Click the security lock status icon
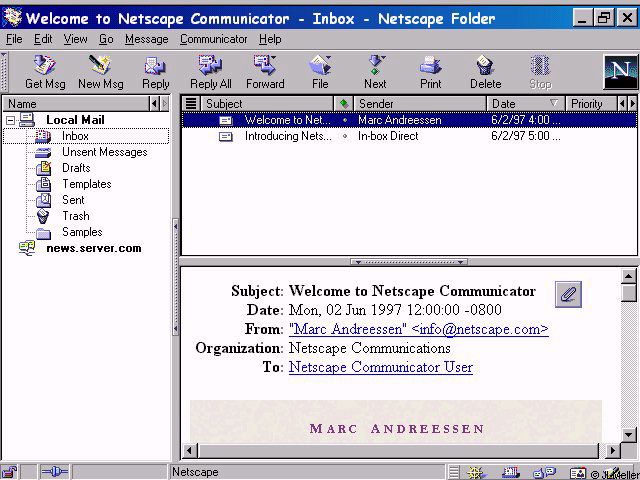640x480 pixels. pos(10,472)
